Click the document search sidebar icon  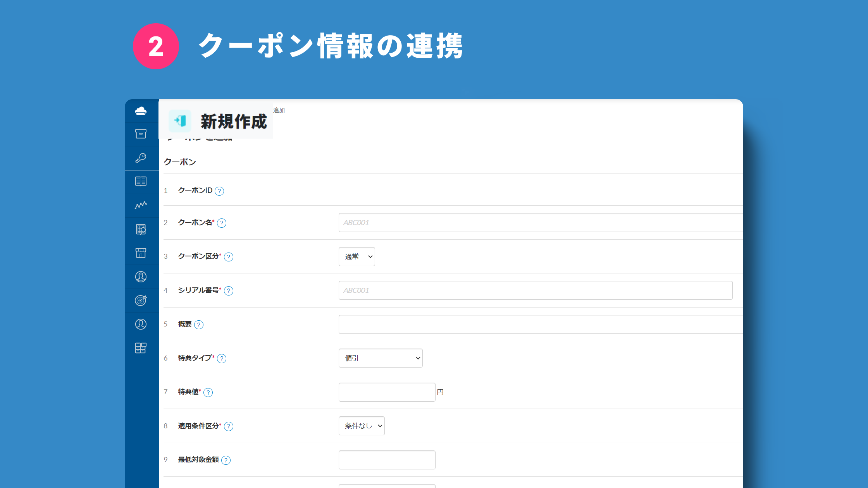pyautogui.click(x=141, y=229)
